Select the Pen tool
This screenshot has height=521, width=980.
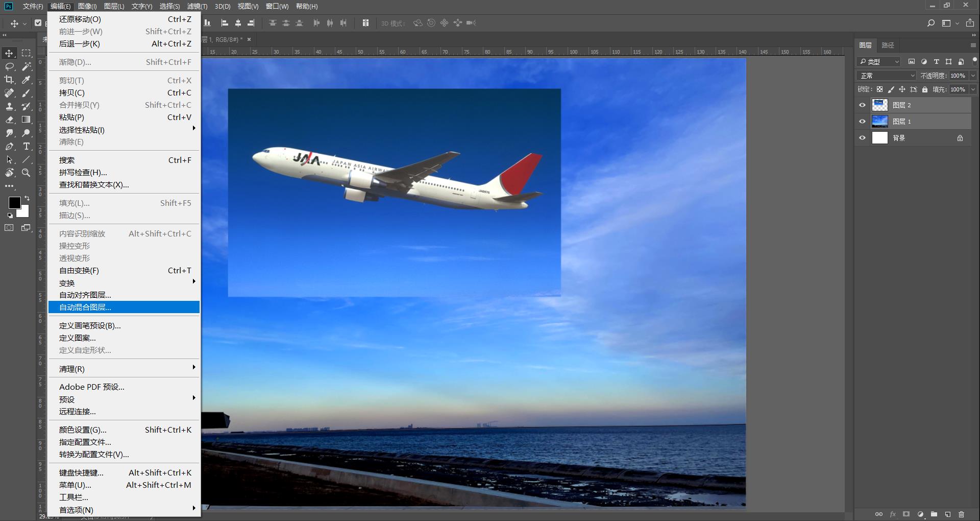pyautogui.click(x=9, y=146)
